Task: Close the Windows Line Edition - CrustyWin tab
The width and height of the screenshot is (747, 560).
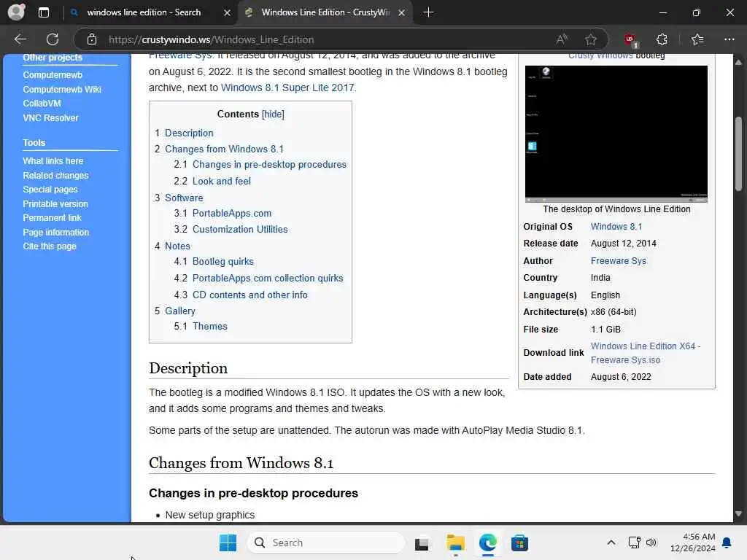Action: tap(402, 12)
